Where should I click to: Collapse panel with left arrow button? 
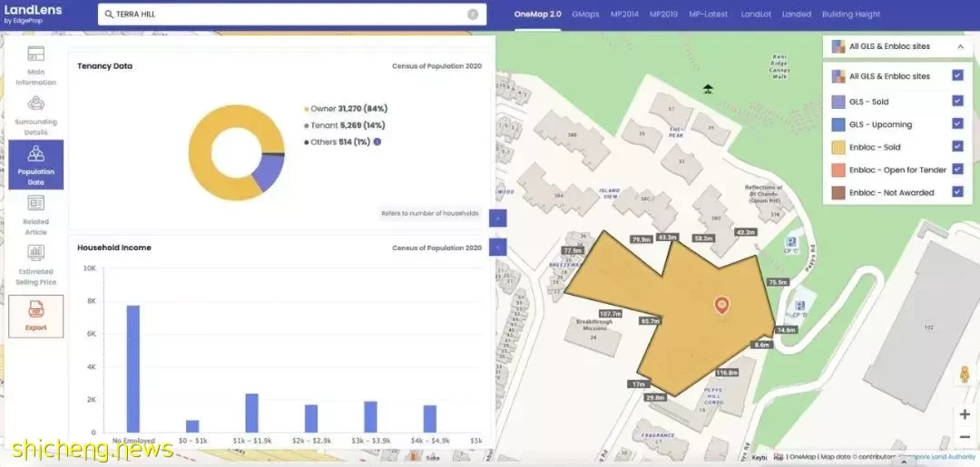497,248
